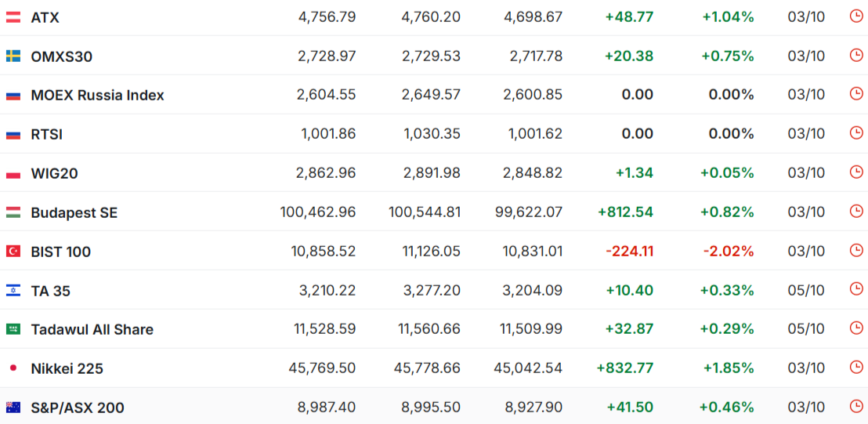The image size is (868, 424).
Task: Click the Turkey flag beside BIST 100
Action: point(13,252)
